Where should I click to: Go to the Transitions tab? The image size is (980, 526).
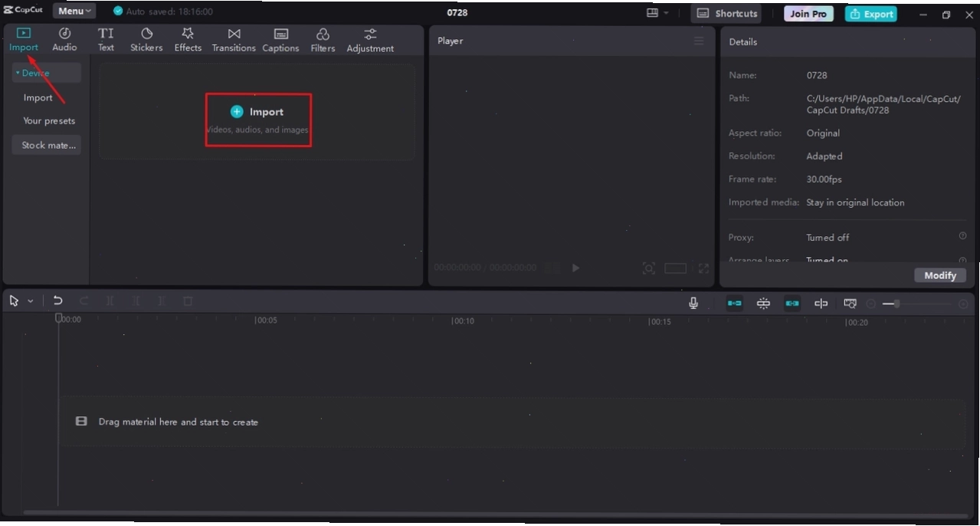tap(234, 40)
